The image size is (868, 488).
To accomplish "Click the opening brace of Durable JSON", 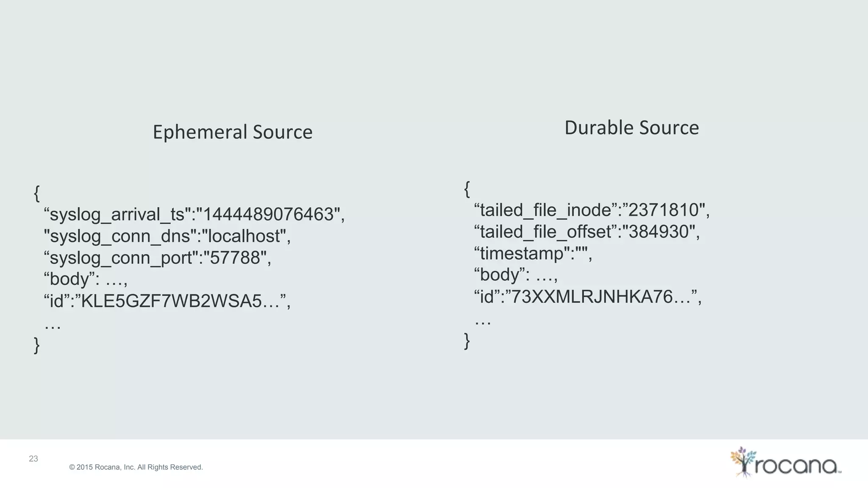I will click(467, 189).
